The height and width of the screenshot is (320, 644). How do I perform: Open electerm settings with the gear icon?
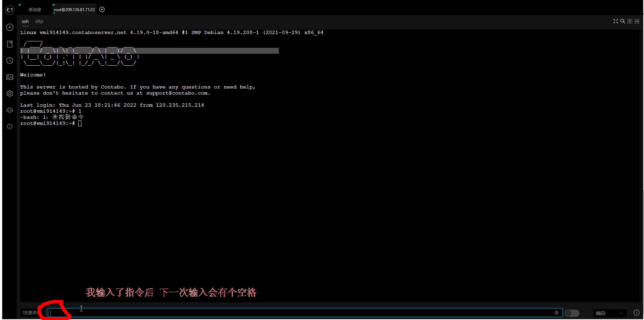pyautogui.click(x=9, y=94)
